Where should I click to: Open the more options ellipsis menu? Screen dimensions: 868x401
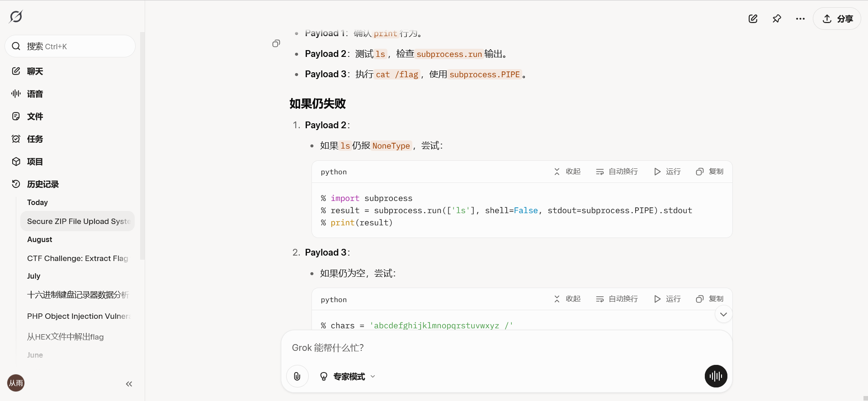tap(800, 19)
